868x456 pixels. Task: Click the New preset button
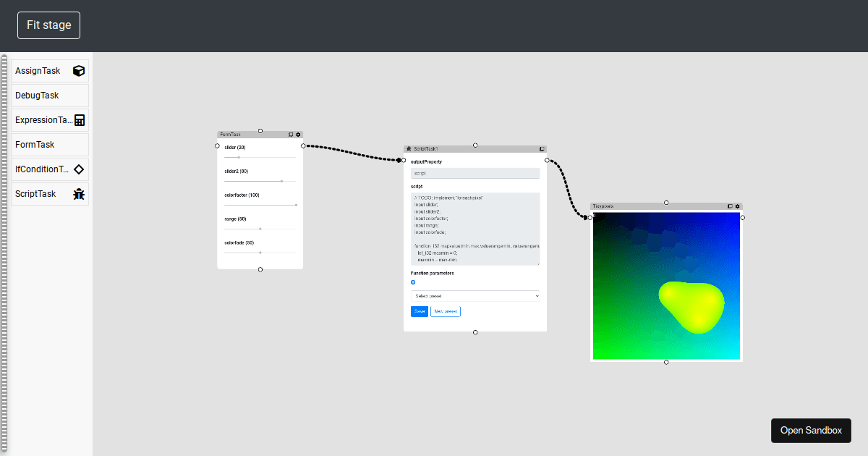tap(445, 311)
